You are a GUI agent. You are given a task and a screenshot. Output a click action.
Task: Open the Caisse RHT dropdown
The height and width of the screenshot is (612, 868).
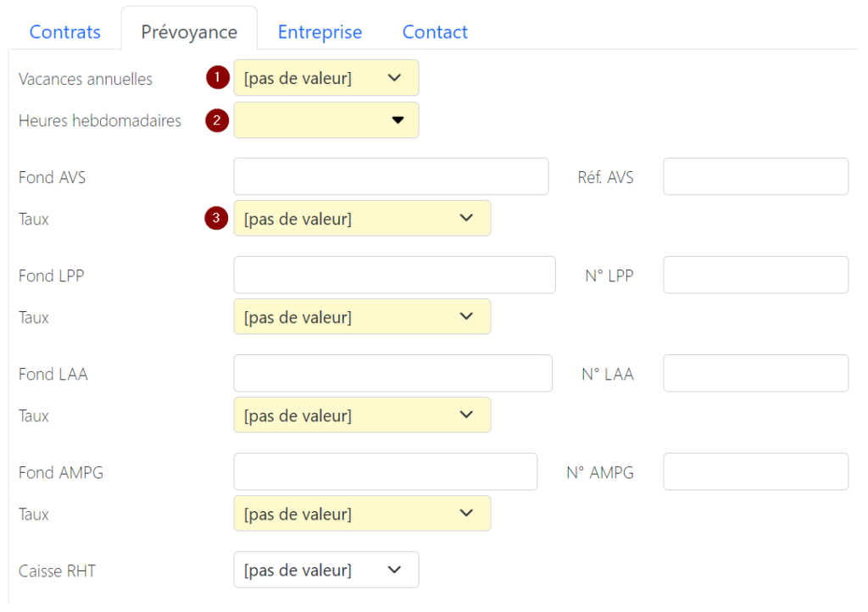pos(325,570)
